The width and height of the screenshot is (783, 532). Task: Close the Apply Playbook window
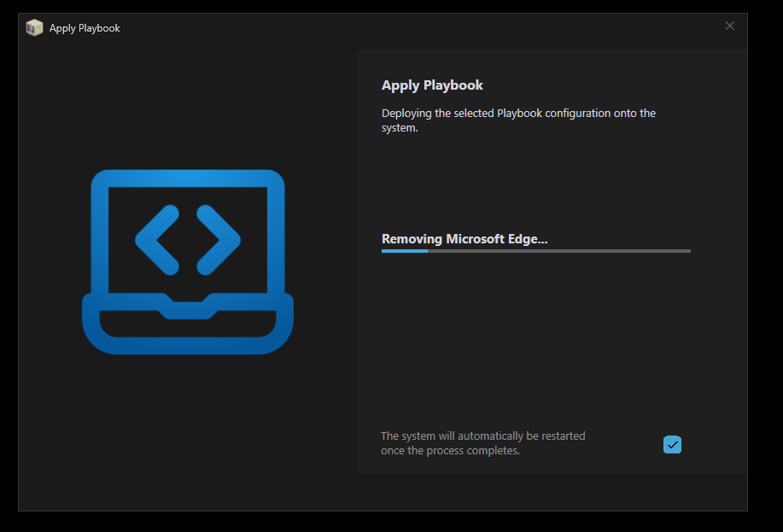pos(729,26)
